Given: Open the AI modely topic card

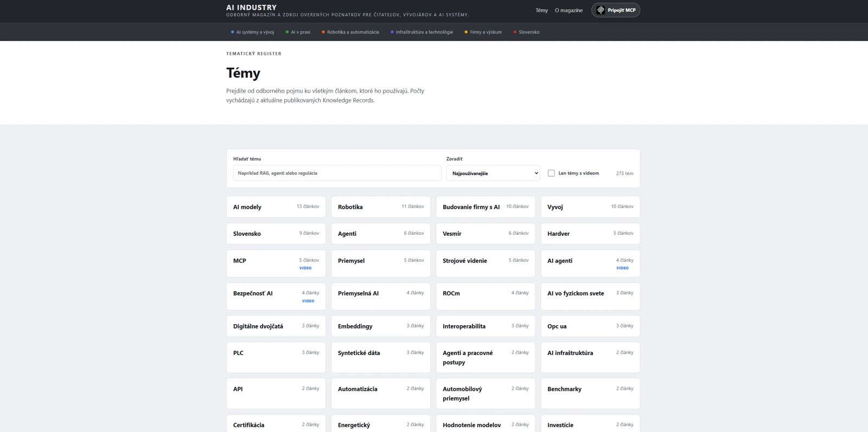Looking at the screenshot, I should click(276, 207).
